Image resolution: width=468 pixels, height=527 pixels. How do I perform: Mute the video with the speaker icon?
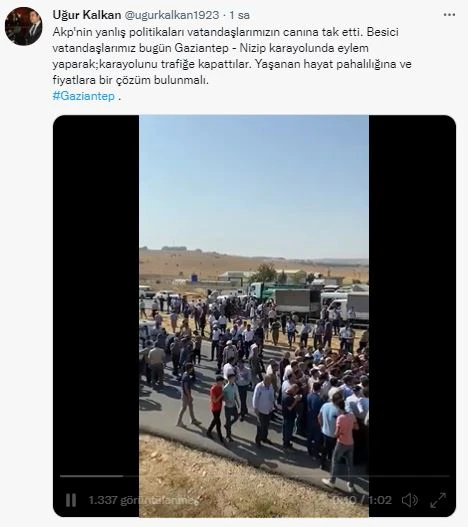coord(410,500)
